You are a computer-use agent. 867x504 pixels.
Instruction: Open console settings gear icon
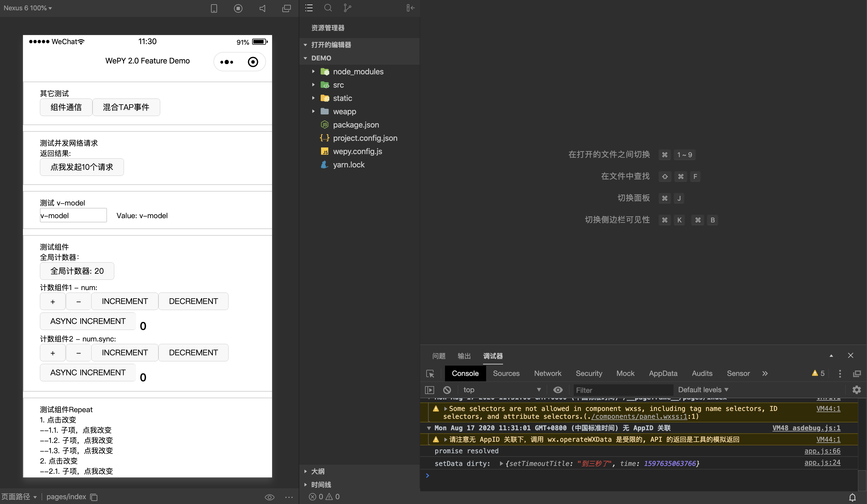[856, 390]
